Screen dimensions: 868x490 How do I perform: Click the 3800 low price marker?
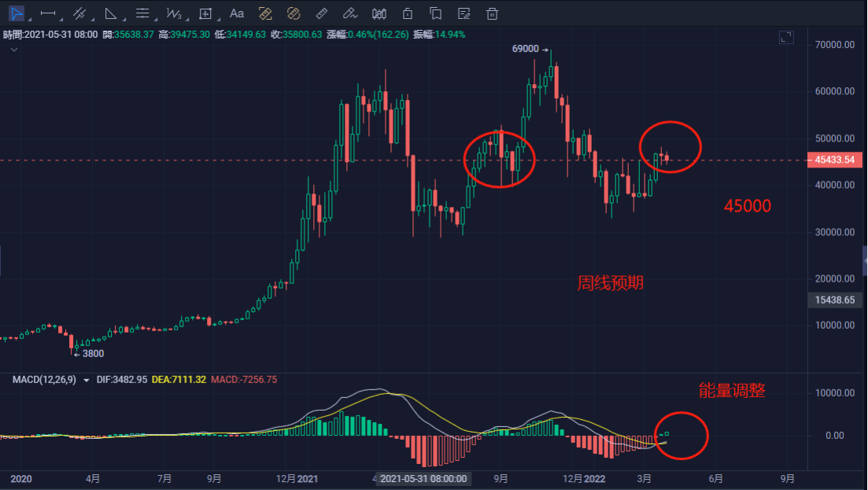(89, 353)
